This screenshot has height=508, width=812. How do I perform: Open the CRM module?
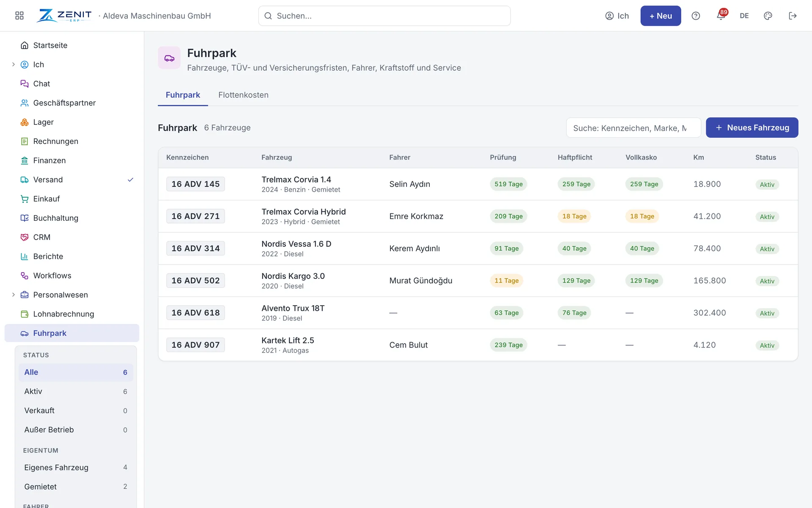pyautogui.click(x=72, y=237)
